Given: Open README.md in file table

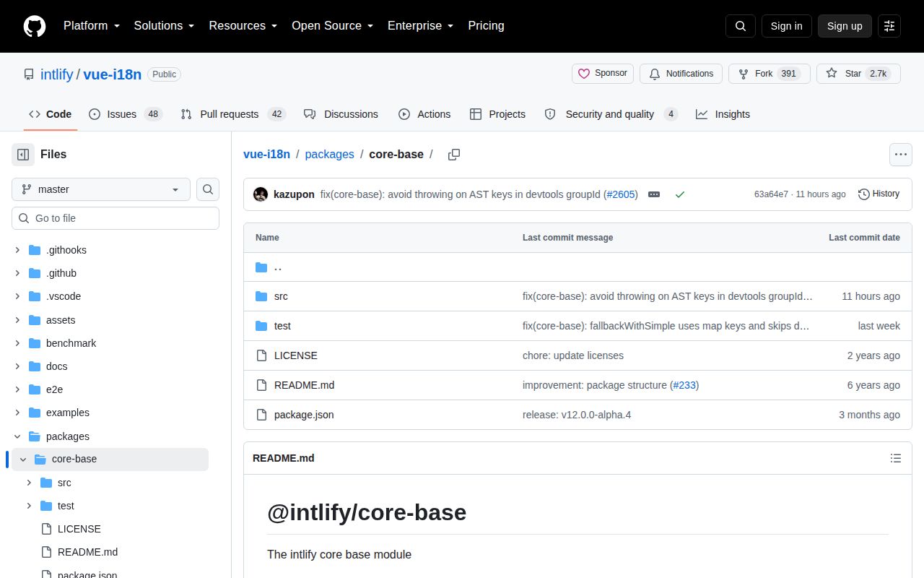Looking at the screenshot, I should click(x=304, y=385).
